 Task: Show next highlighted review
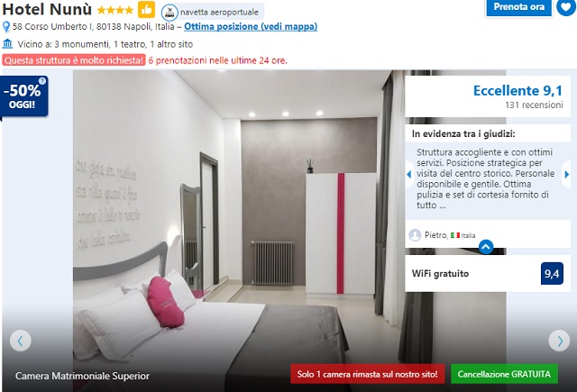pos(567,175)
